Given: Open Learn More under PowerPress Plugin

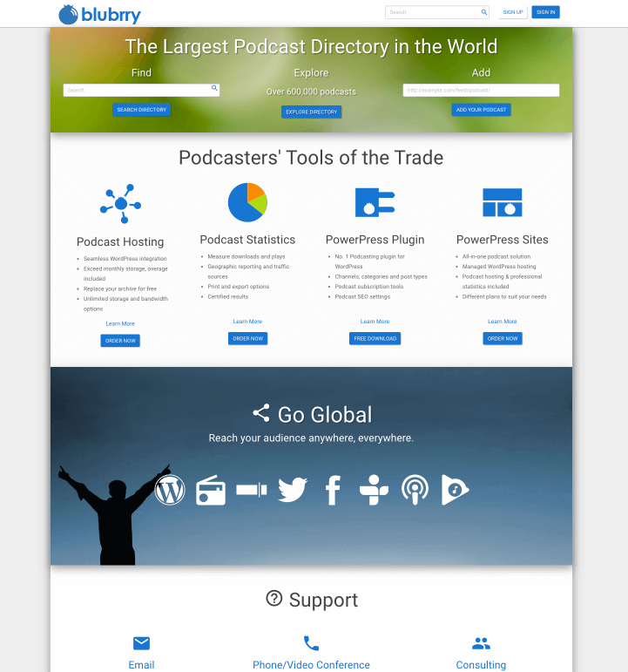Looking at the screenshot, I should (375, 322).
